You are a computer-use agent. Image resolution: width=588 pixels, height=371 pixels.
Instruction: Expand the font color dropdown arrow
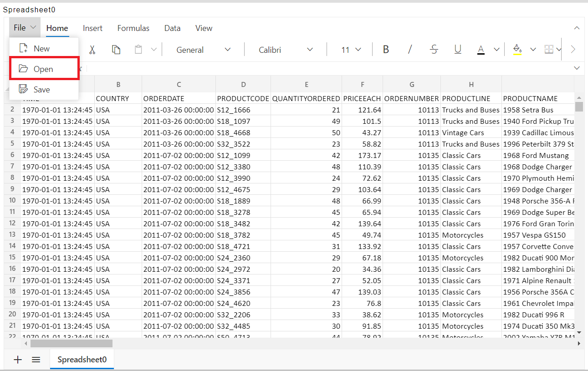[x=496, y=50]
